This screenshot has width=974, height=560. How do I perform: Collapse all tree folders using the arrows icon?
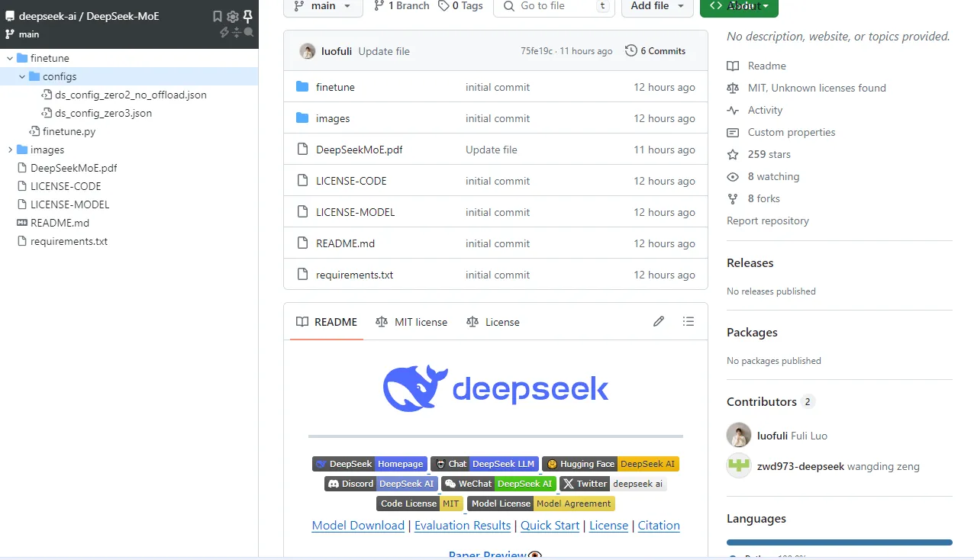click(x=237, y=32)
